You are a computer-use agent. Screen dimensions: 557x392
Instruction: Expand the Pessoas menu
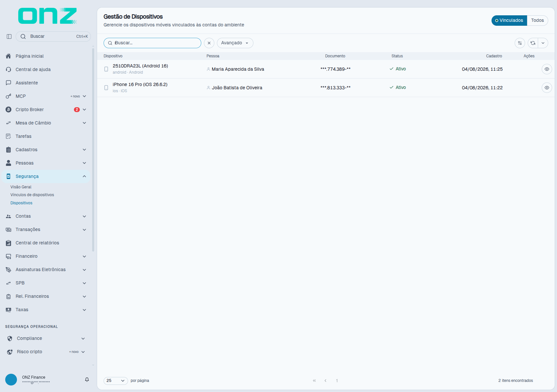[46, 163]
